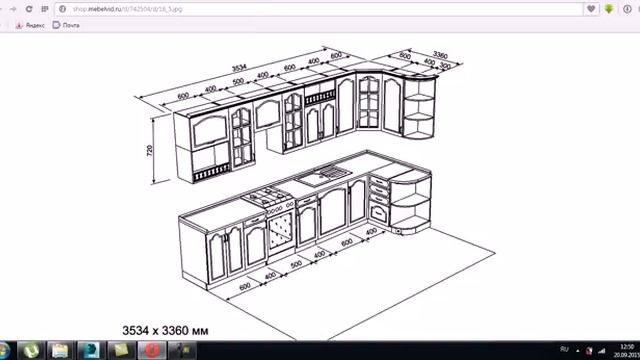Screen dimensions: 640x360
Task: Click the lower rounded corner open shelf
Action: click(x=411, y=201)
